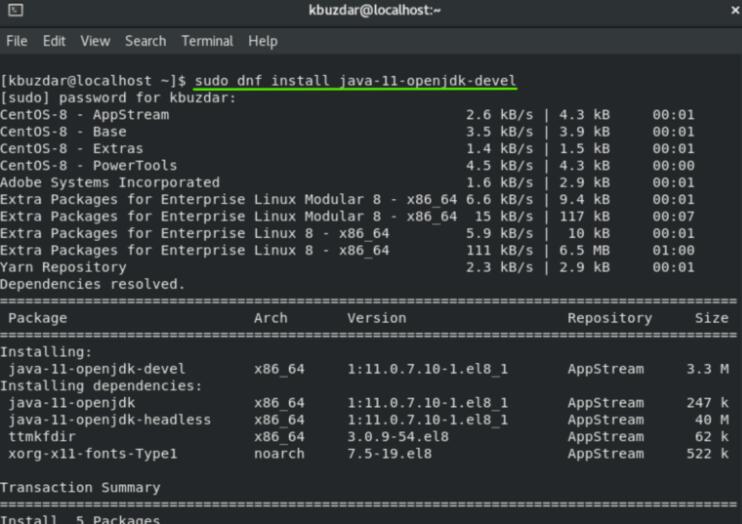This screenshot has height=524, width=742.
Task: Open the Search menu
Action: click(146, 41)
